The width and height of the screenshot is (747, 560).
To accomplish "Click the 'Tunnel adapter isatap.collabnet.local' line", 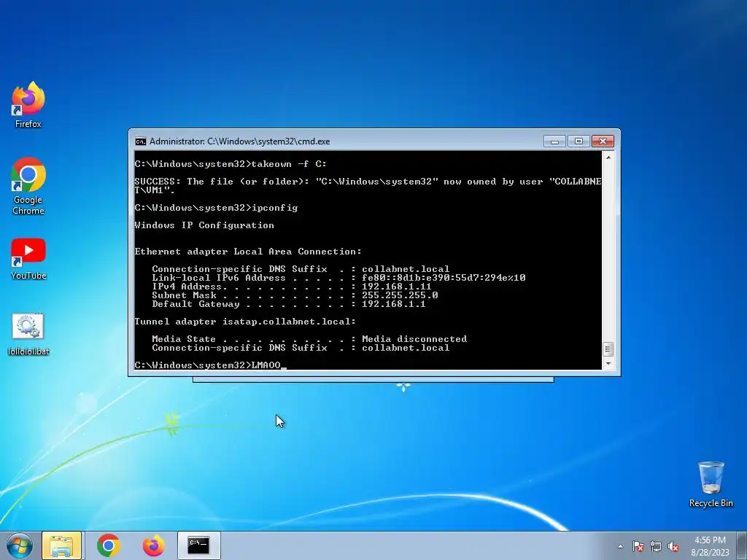I will [x=245, y=322].
